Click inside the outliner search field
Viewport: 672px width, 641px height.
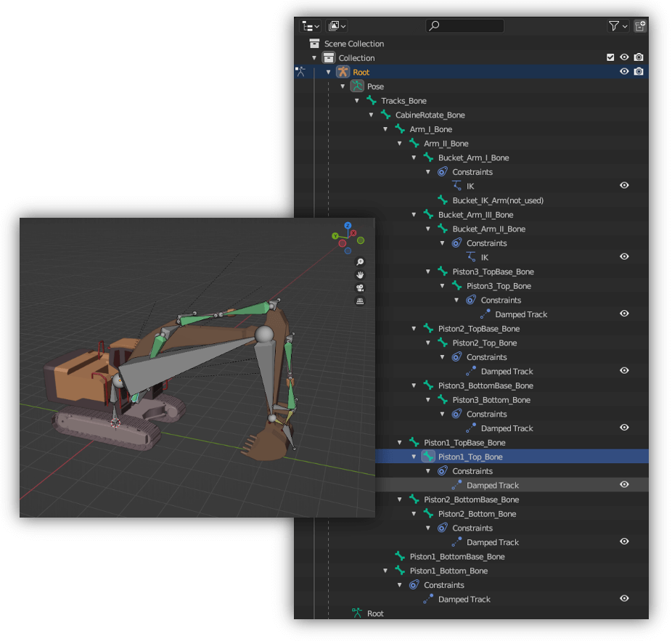tap(464, 25)
